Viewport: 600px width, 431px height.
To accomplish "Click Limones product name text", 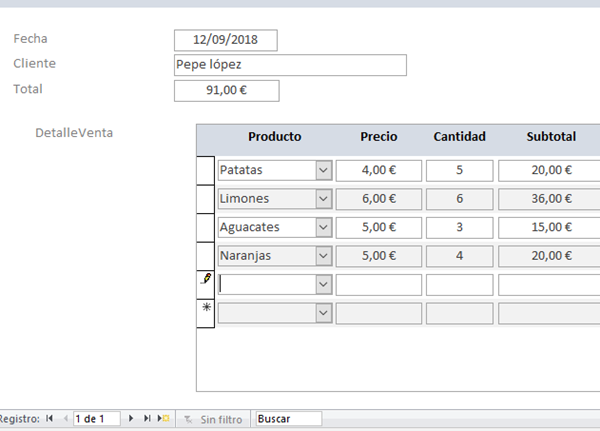I will [245, 199].
